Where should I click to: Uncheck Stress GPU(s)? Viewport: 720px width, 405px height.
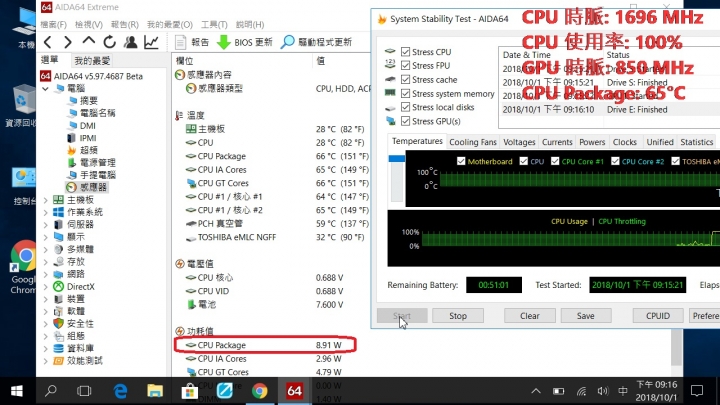coord(405,121)
